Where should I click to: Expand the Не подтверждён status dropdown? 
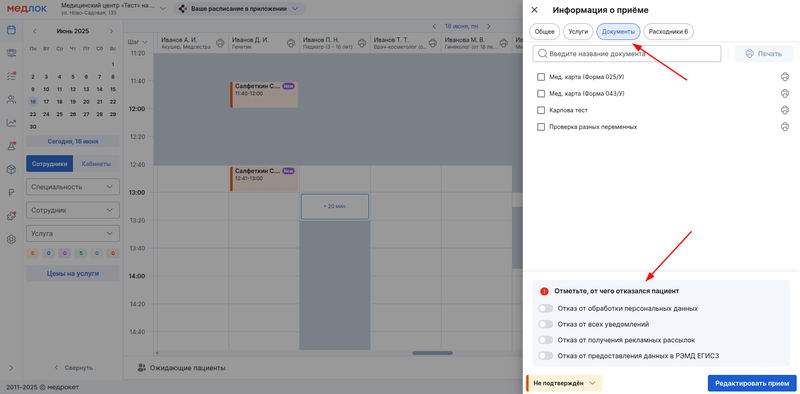click(564, 383)
